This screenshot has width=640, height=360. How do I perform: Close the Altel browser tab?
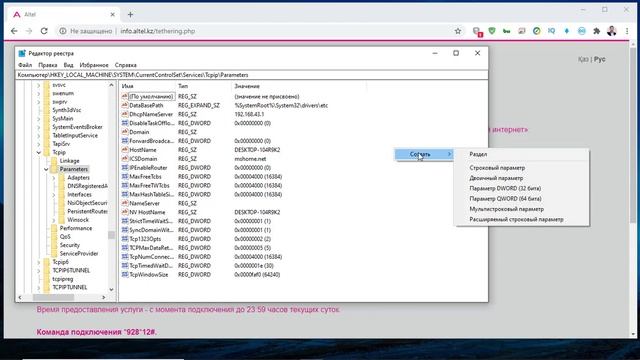click(113, 14)
